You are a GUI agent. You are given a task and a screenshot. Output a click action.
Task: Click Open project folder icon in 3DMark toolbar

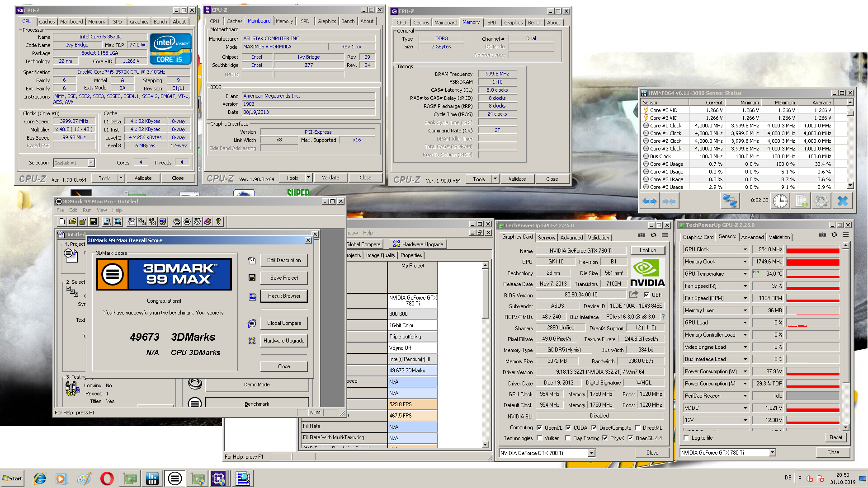point(72,221)
